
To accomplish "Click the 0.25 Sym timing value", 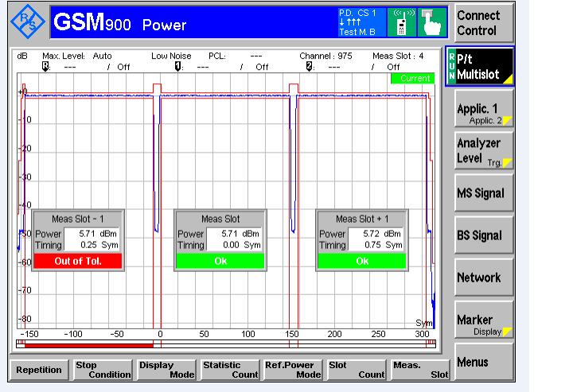I will tap(99, 245).
